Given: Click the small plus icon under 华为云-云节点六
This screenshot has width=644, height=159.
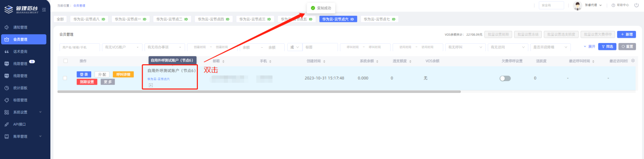Looking at the screenshot, I should [151, 85].
